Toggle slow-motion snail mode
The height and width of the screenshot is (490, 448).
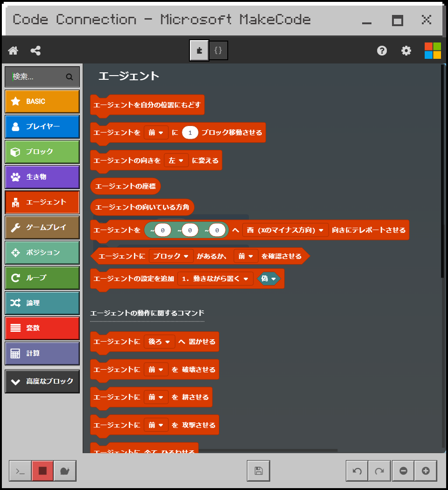click(x=65, y=471)
